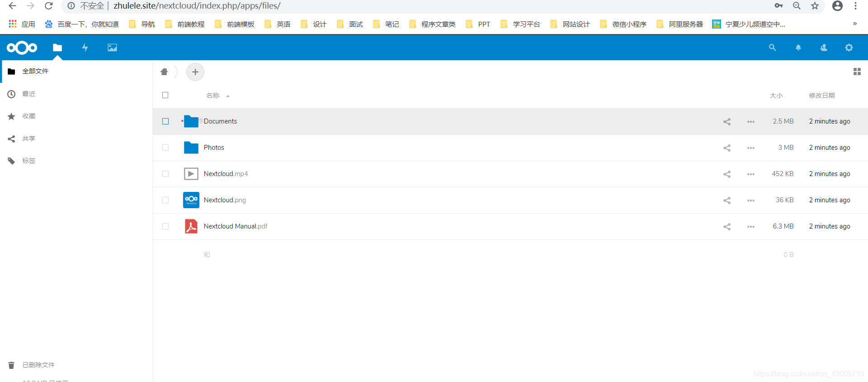Sort files by 修改日期 column
The width and height of the screenshot is (868, 382).
822,95
